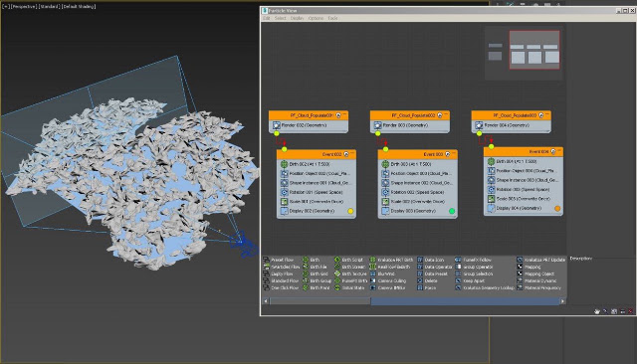The width and height of the screenshot is (637, 364).
Task: Click green color dot of Display 003
Action: pos(451,211)
